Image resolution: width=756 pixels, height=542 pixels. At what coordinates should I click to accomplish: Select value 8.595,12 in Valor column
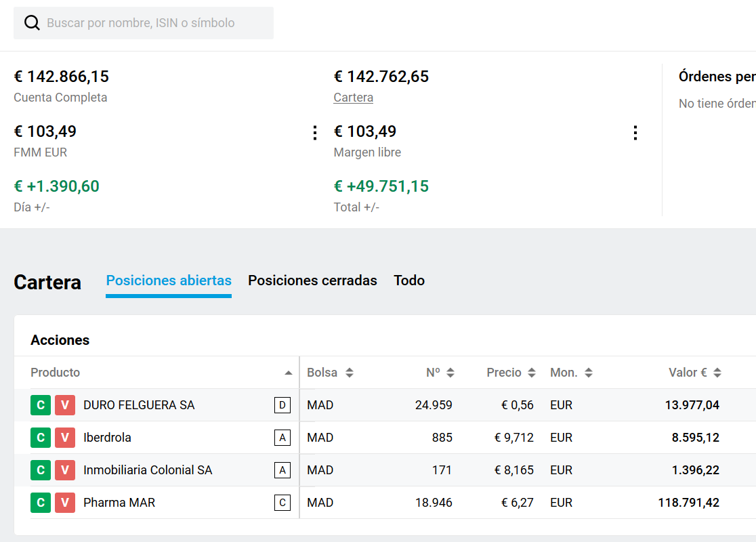pos(695,438)
